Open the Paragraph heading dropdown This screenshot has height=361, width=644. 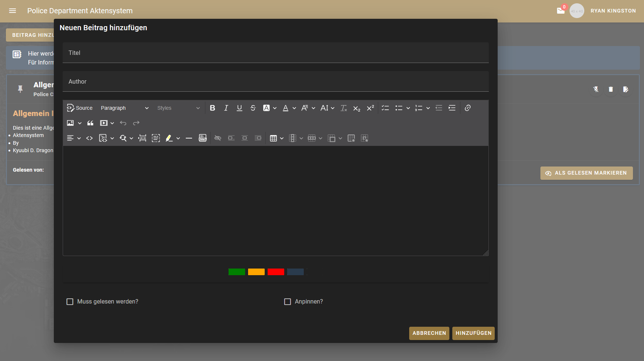pyautogui.click(x=125, y=108)
